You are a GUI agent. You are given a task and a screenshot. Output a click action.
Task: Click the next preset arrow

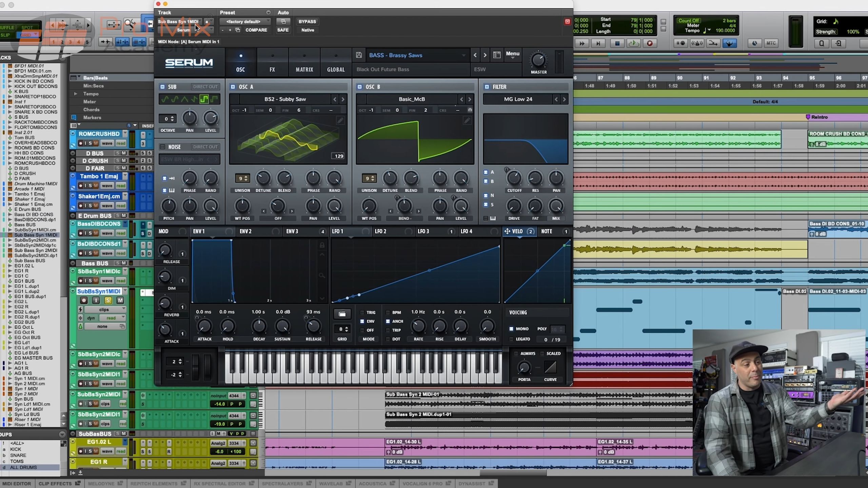485,55
